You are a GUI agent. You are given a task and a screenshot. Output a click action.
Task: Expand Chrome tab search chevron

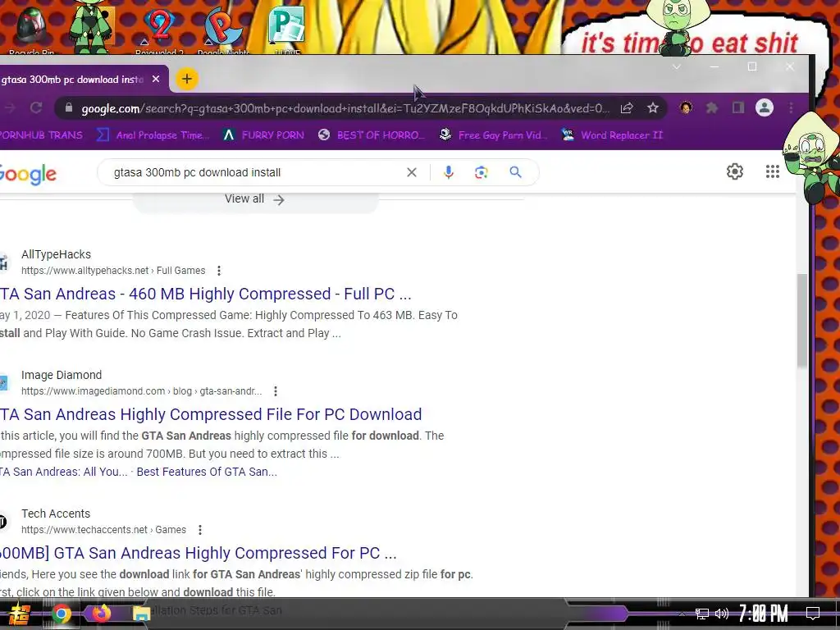pyautogui.click(x=677, y=67)
